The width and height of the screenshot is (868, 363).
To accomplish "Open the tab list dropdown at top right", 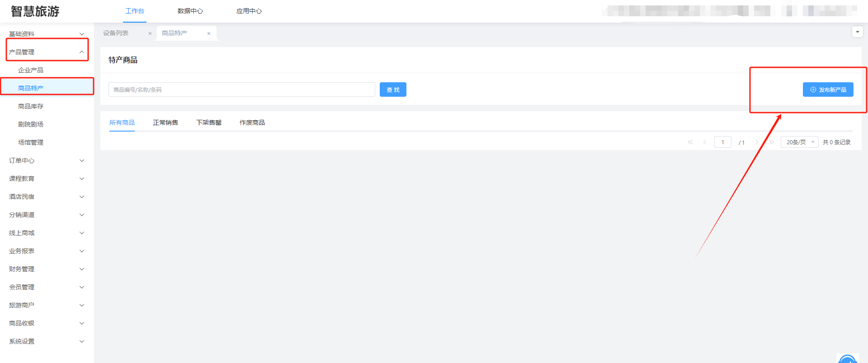I will [857, 32].
